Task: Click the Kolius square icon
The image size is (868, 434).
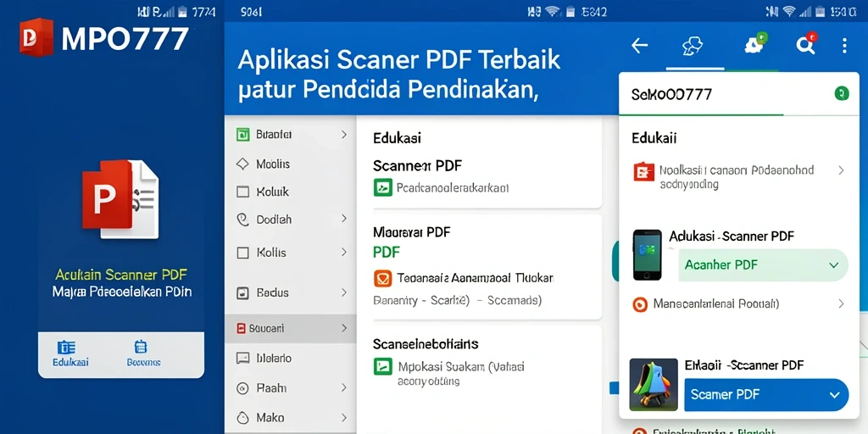Action: [x=242, y=253]
